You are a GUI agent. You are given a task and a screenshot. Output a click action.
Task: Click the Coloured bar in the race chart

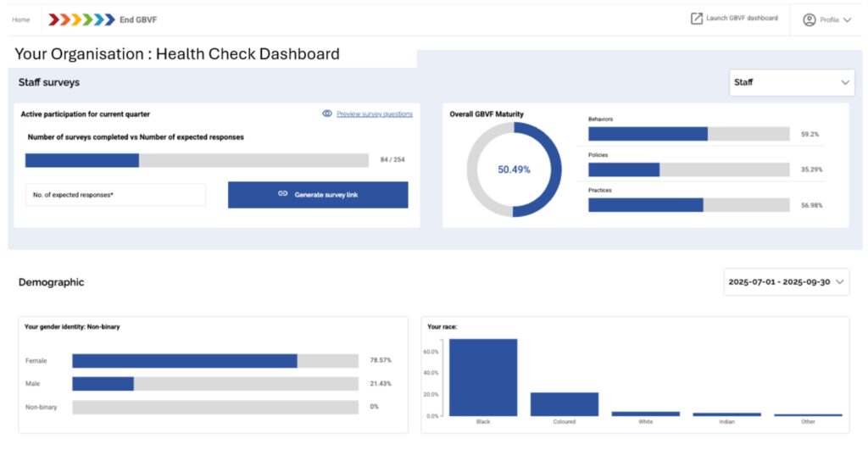pos(565,403)
